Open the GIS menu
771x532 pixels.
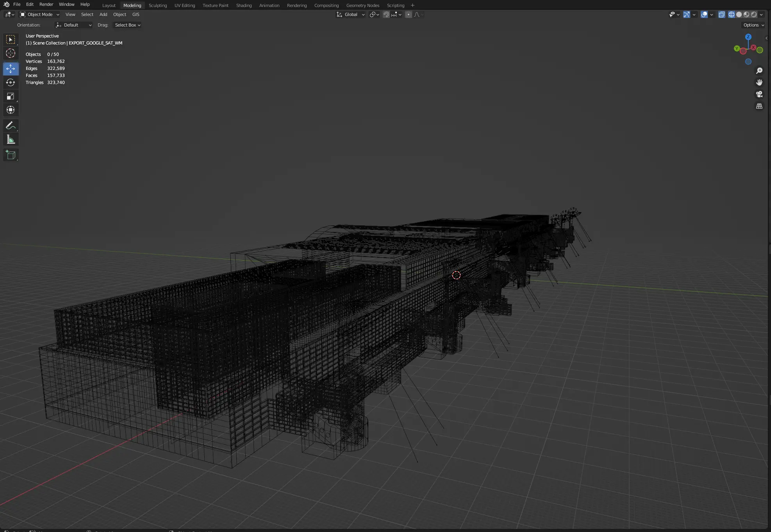point(136,14)
